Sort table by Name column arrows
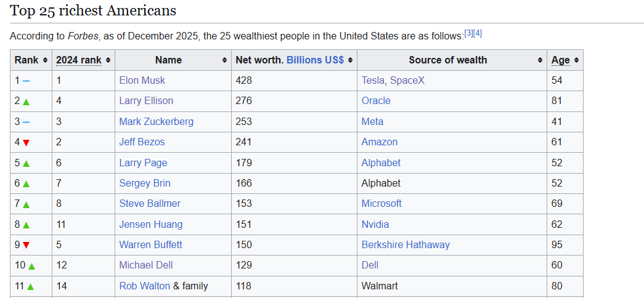The image size is (644, 298). click(x=224, y=60)
